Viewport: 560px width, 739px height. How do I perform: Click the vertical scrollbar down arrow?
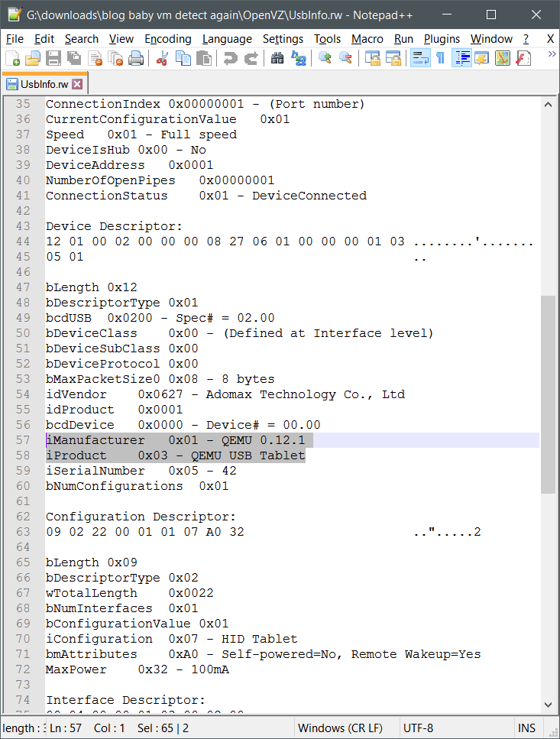(548, 705)
